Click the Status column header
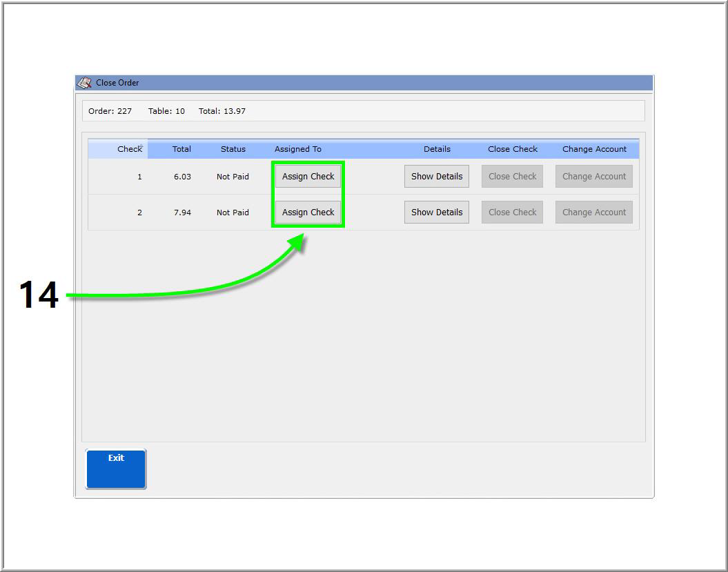Viewport: 728px width, 572px height. coord(233,149)
